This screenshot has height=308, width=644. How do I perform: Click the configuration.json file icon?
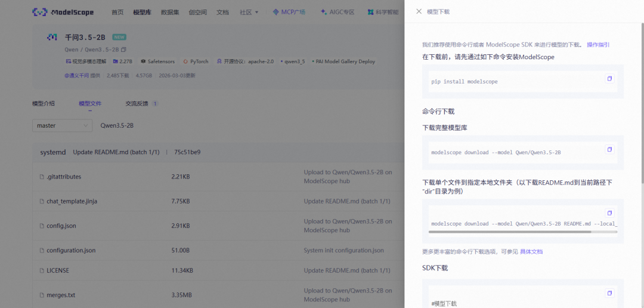[x=42, y=251]
